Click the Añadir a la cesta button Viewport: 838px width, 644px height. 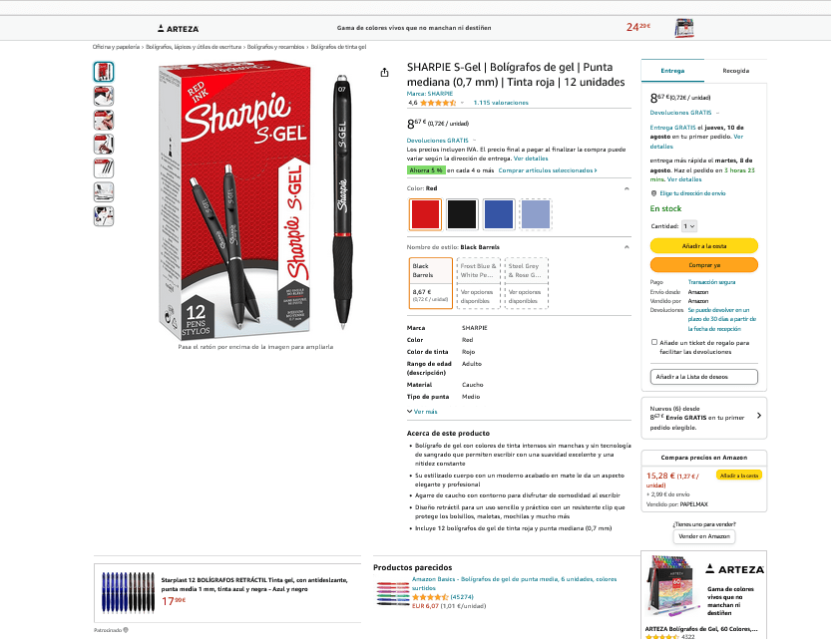pos(704,245)
